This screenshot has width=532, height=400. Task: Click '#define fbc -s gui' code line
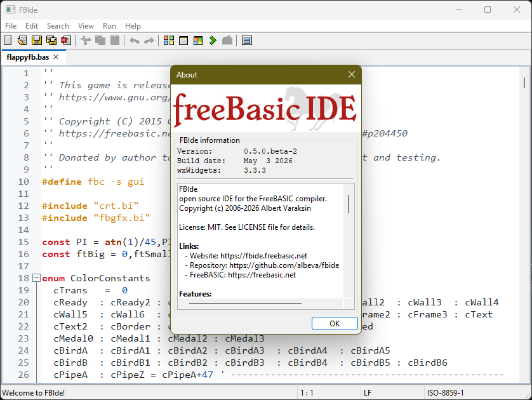[x=93, y=182]
